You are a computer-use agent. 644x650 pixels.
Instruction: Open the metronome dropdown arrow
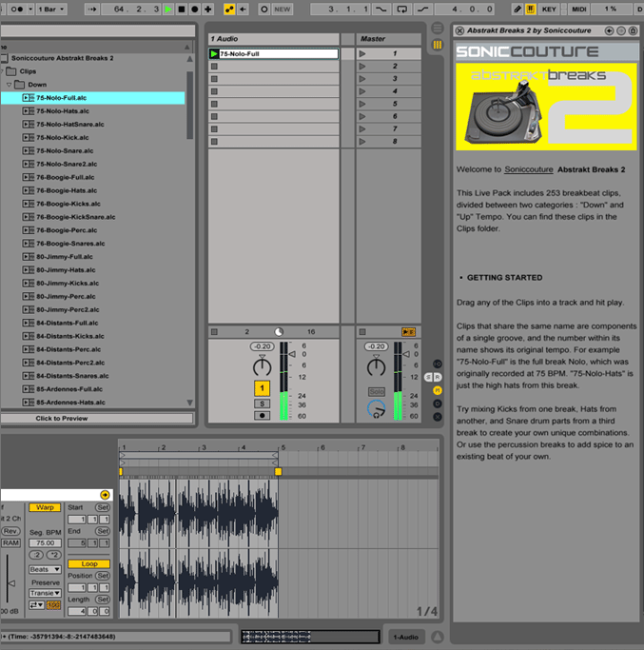(x=30, y=10)
